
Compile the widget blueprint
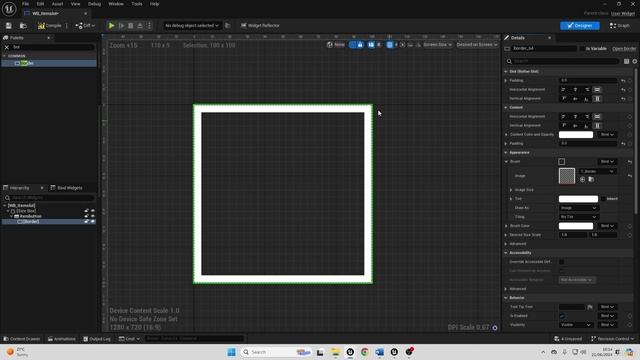(x=50, y=26)
